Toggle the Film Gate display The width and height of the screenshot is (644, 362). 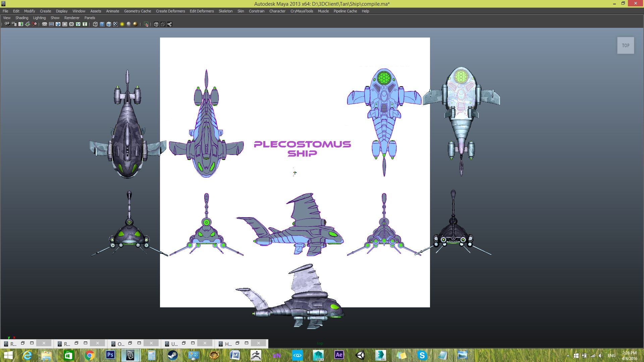[x=51, y=24]
